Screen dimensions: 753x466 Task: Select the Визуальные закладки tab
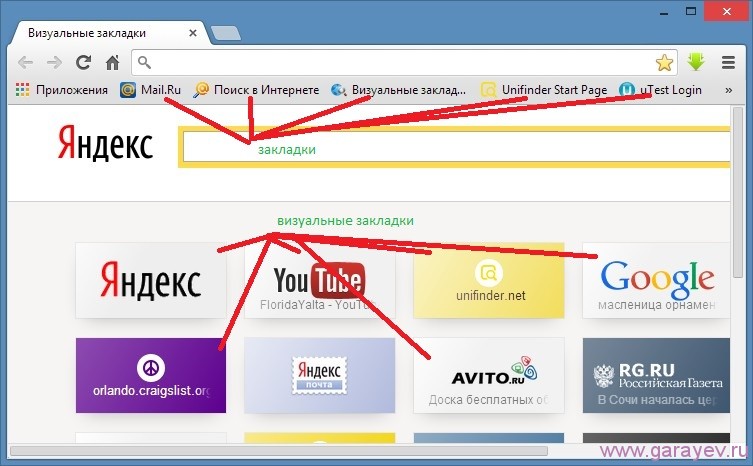110,33
